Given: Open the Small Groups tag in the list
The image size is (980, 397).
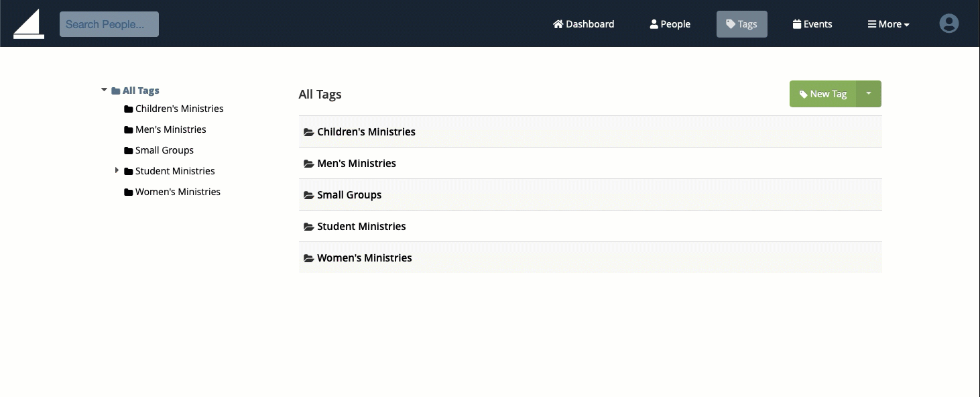Looking at the screenshot, I should (349, 194).
